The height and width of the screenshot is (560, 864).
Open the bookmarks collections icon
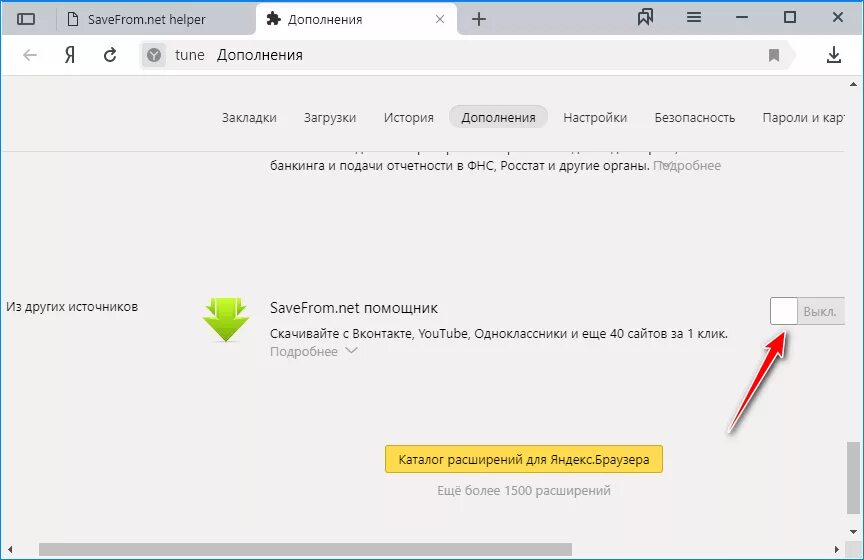coord(645,18)
